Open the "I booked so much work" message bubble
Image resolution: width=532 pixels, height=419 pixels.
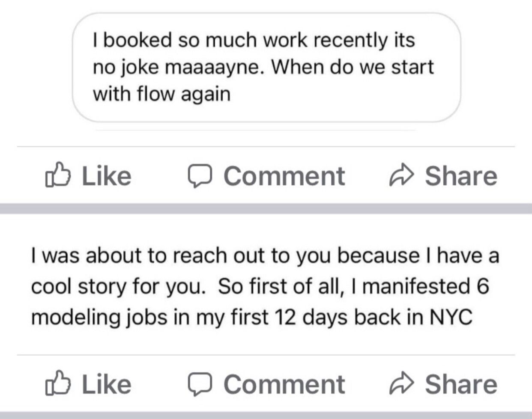[266, 67]
